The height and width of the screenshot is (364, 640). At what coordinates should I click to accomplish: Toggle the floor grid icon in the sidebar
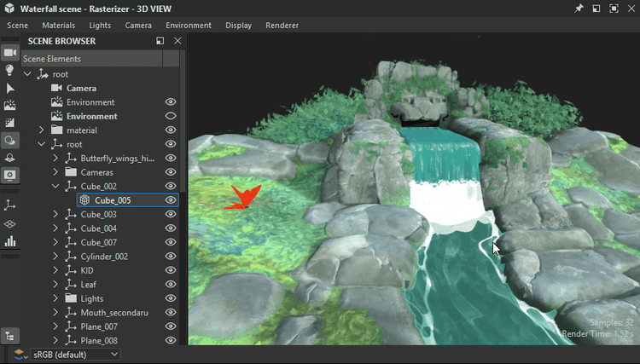tap(9, 224)
